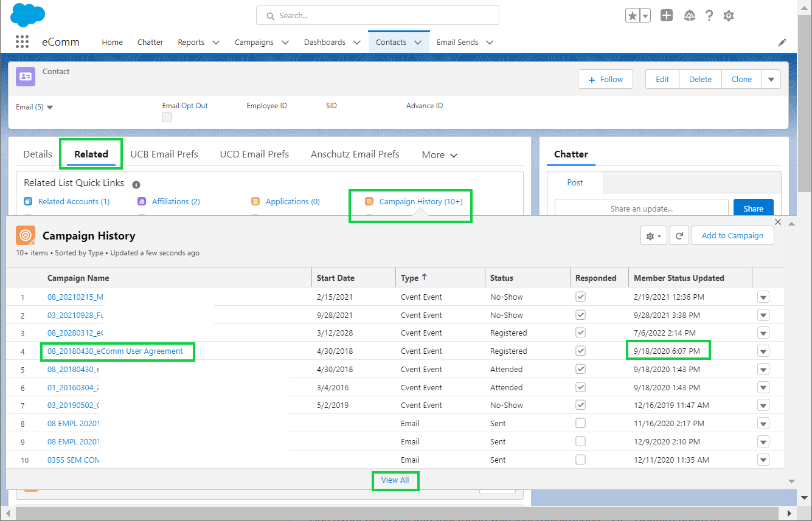Click the Affiliations icon

pos(142,201)
